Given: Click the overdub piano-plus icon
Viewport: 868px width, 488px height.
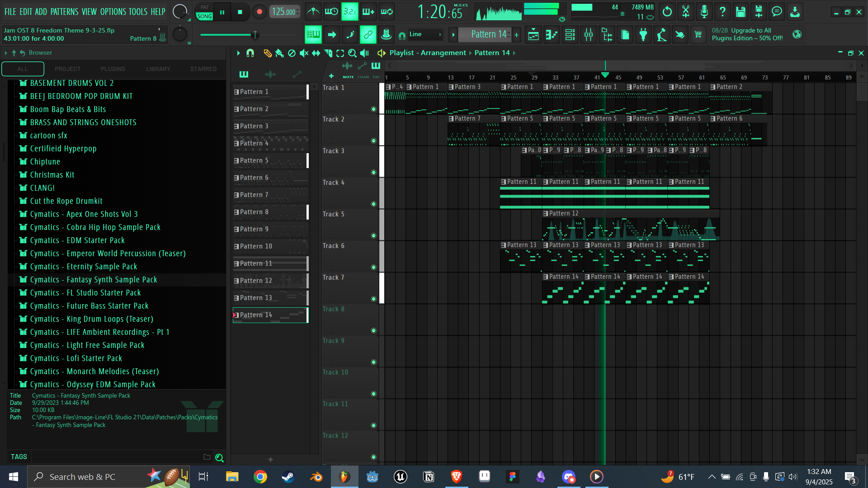Looking at the screenshot, I should (368, 12).
